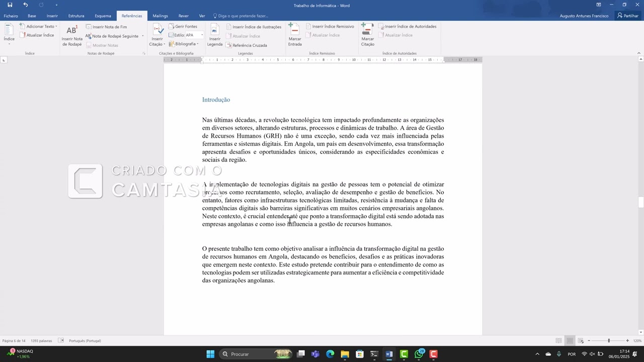Click Inserir Índice Remissivo
The image size is (644, 362).
click(x=330, y=26)
